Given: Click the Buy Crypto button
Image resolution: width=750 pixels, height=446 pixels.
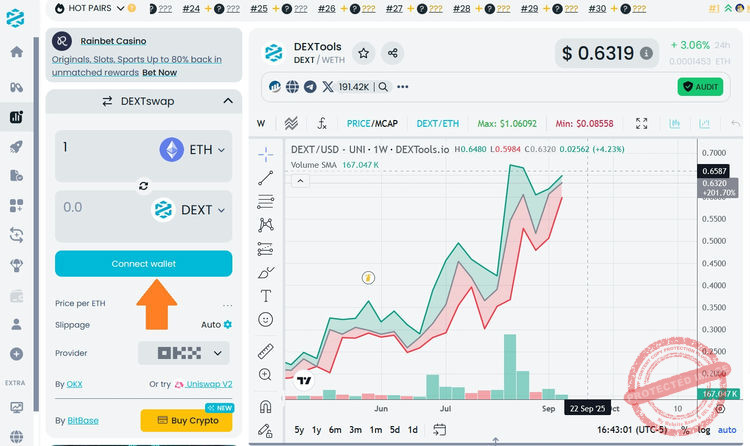Looking at the screenshot, I should (x=187, y=421).
